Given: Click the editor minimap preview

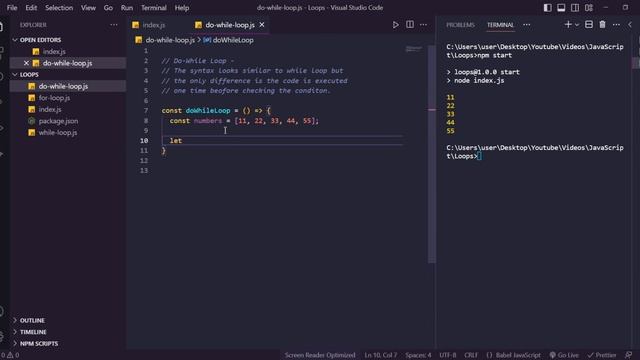Looking at the screenshot, I should click(413, 49).
